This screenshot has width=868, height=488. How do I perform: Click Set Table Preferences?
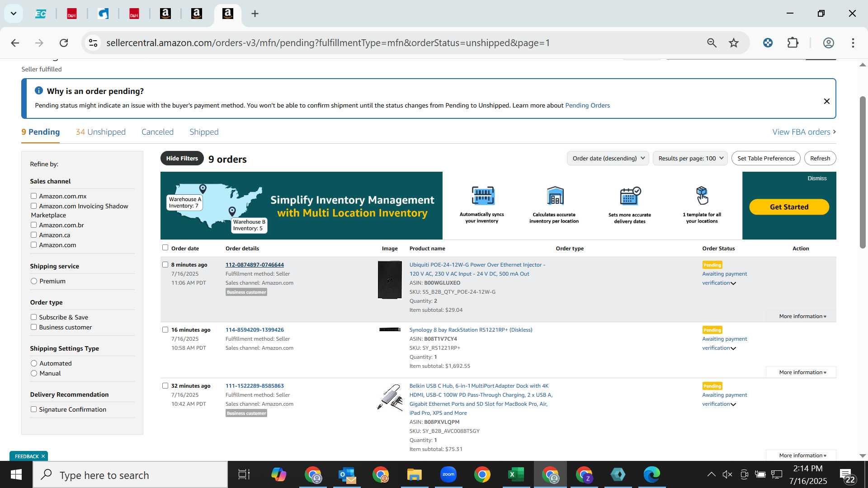(x=766, y=158)
